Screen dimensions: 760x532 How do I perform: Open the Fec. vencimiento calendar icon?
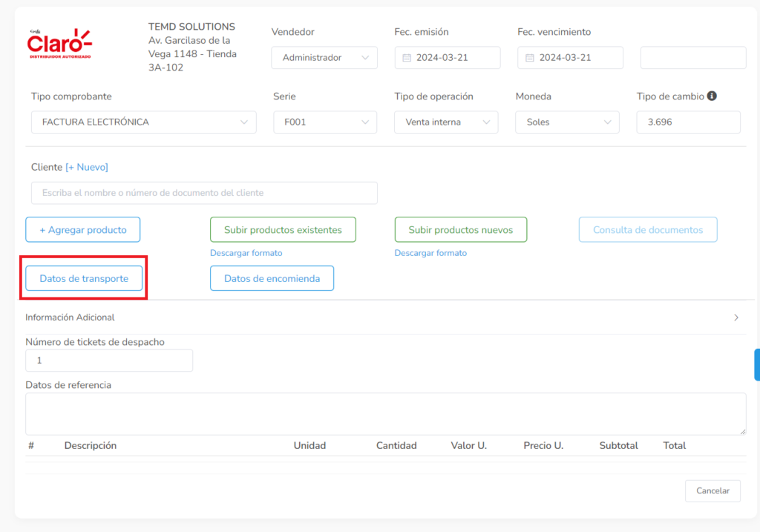click(x=530, y=58)
